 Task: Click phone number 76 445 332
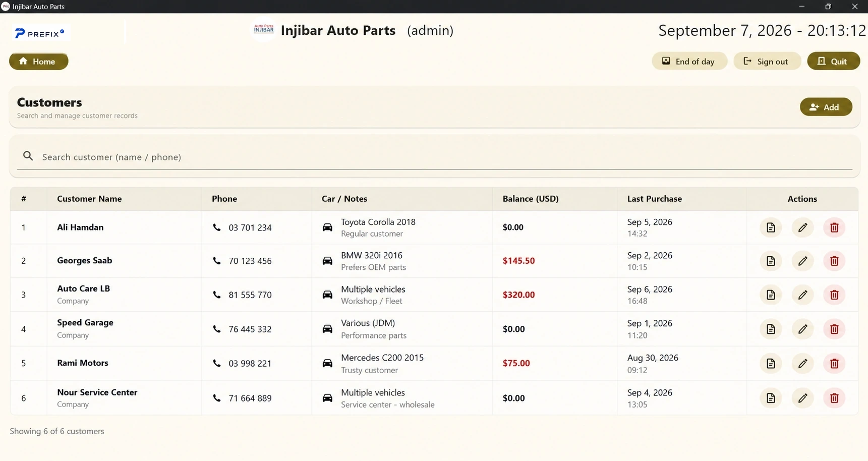[x=250, y=329]
